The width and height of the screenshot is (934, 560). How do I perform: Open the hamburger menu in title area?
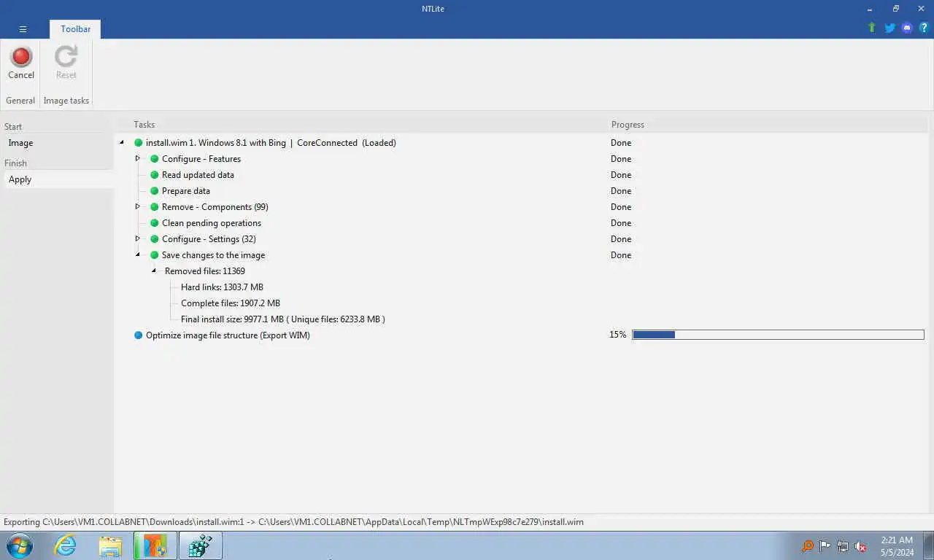click(x=23, y=29)
